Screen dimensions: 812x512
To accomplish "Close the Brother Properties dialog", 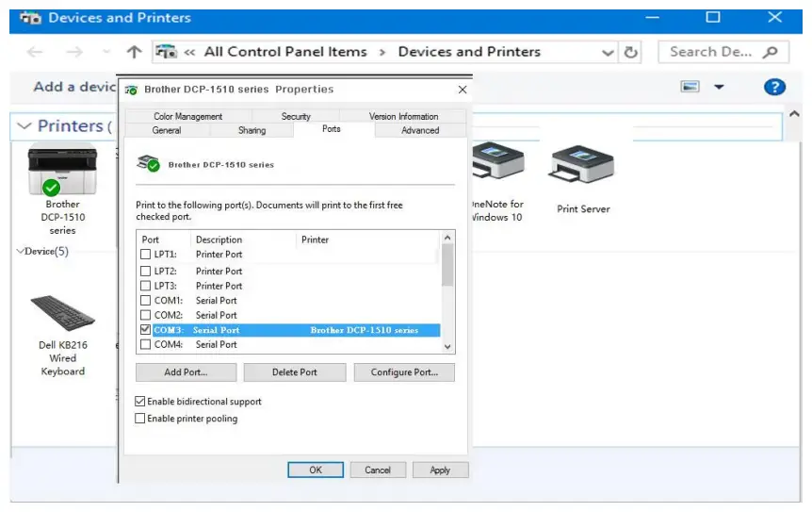I will 463,90.
